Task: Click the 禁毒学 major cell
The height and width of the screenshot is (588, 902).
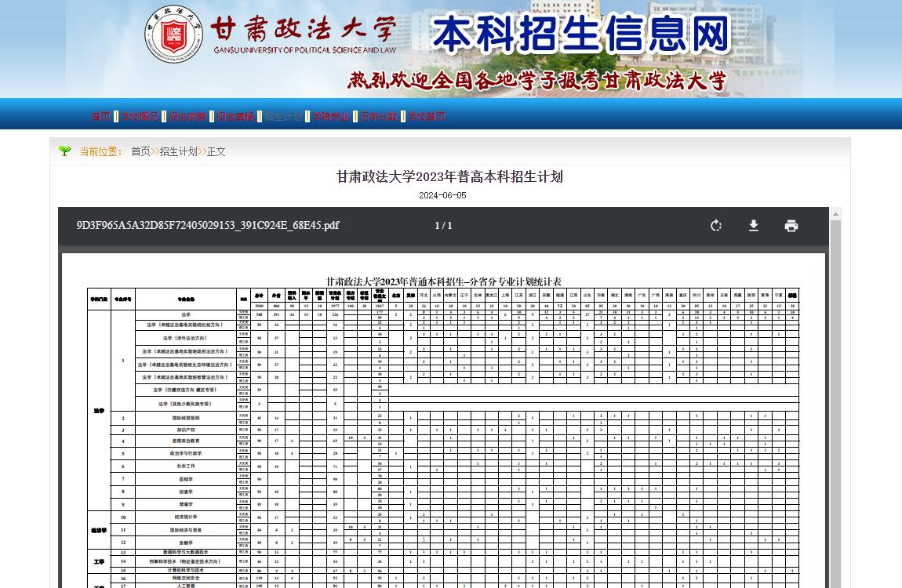Action: click(x=186, y=504)
